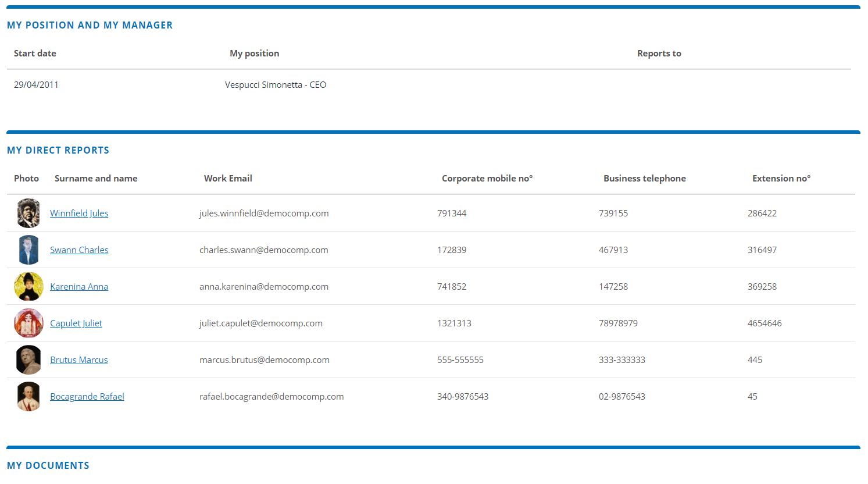The height and width of the screenshot is (484, 868).
Task: Sort by the Work Email column header
Action: [228, 178]
